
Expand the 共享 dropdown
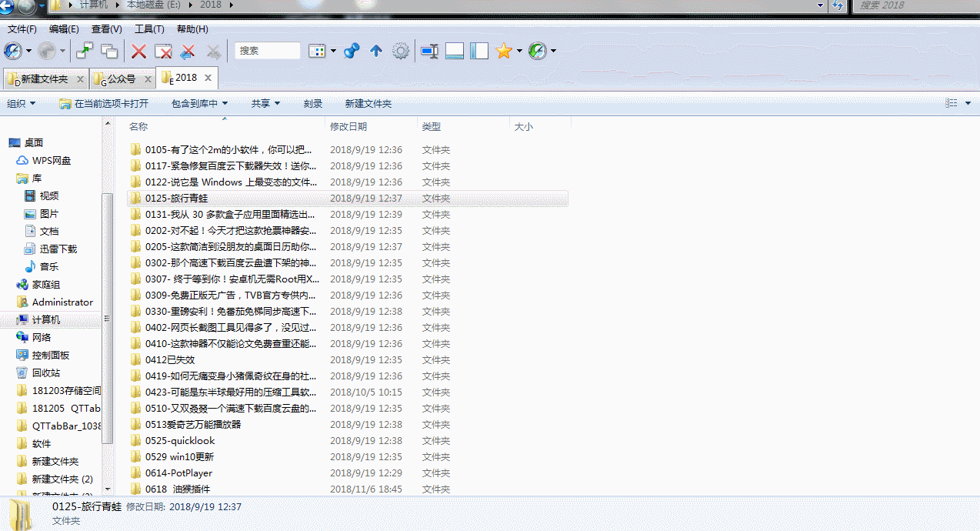coord(265,103)
